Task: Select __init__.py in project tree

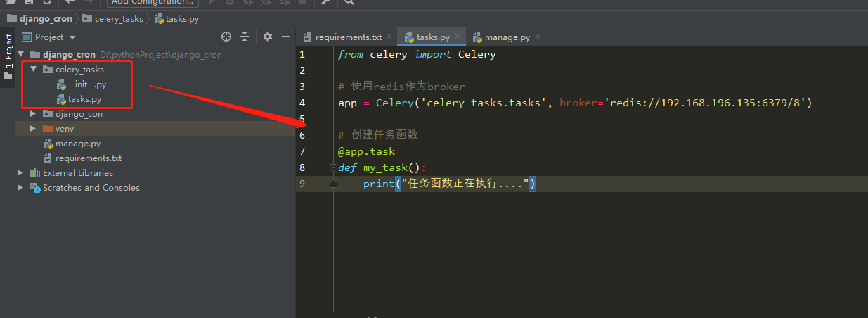Action: [87, 84]
